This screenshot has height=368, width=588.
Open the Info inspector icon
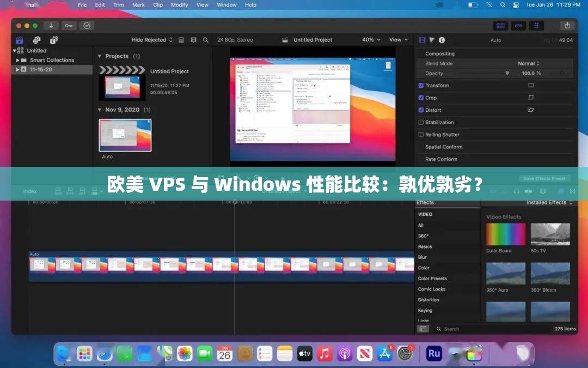[x=442, y=40]
